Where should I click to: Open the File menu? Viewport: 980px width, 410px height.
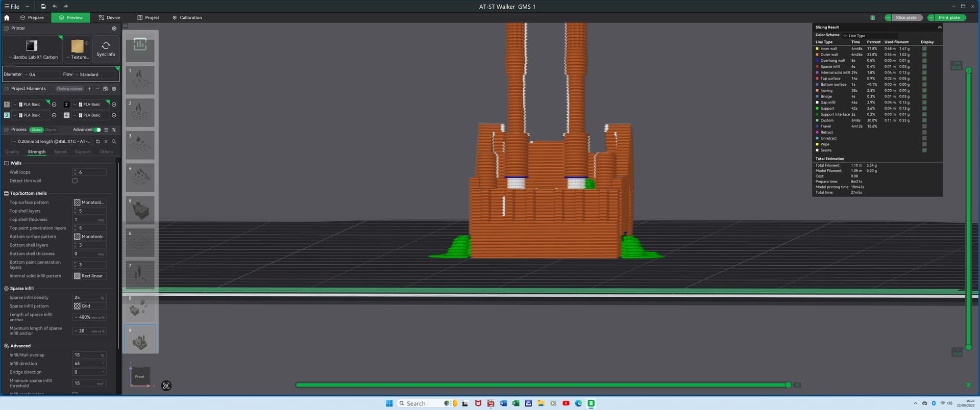(12, 7)
